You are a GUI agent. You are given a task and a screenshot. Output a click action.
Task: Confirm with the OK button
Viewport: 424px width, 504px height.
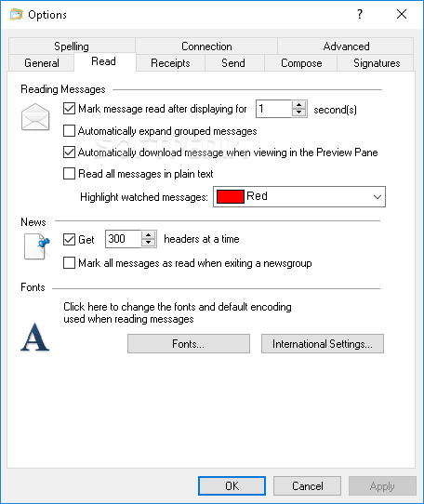coord(232,485)
